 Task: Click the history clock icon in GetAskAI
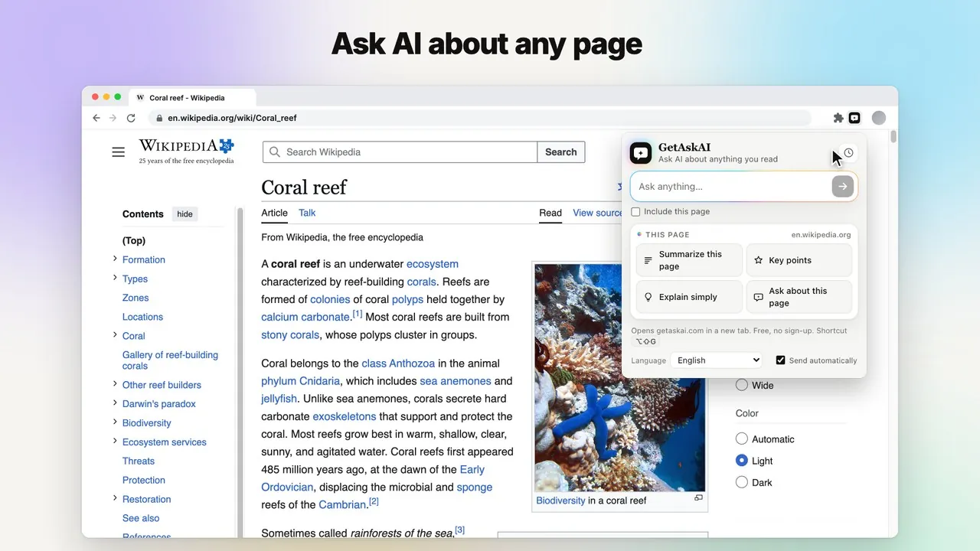pos(848,153)
